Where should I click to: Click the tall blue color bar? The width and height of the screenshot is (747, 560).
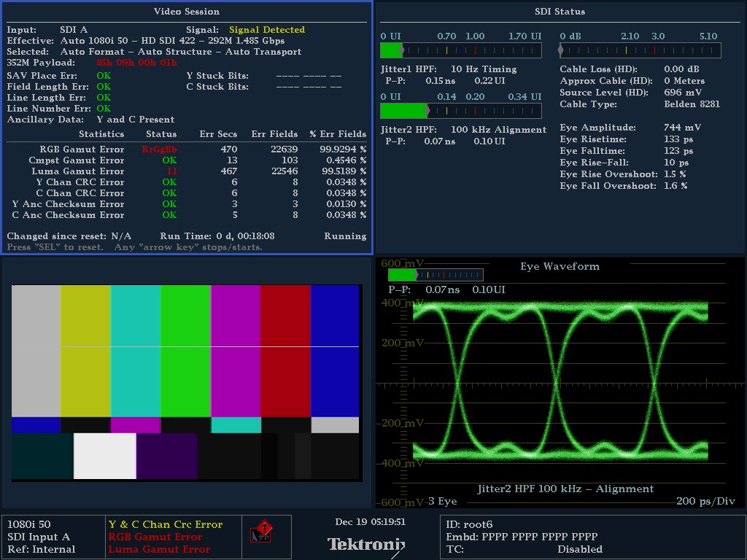335,351
